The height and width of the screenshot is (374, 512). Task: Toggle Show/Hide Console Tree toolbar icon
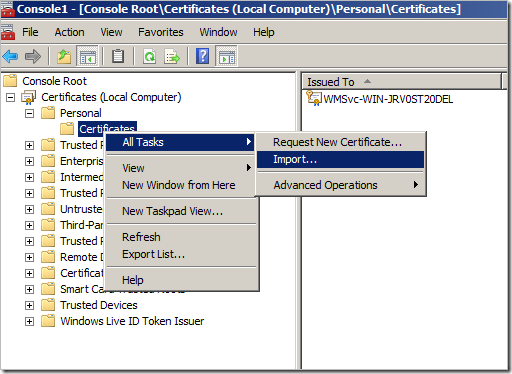click(x=87, y=56)
